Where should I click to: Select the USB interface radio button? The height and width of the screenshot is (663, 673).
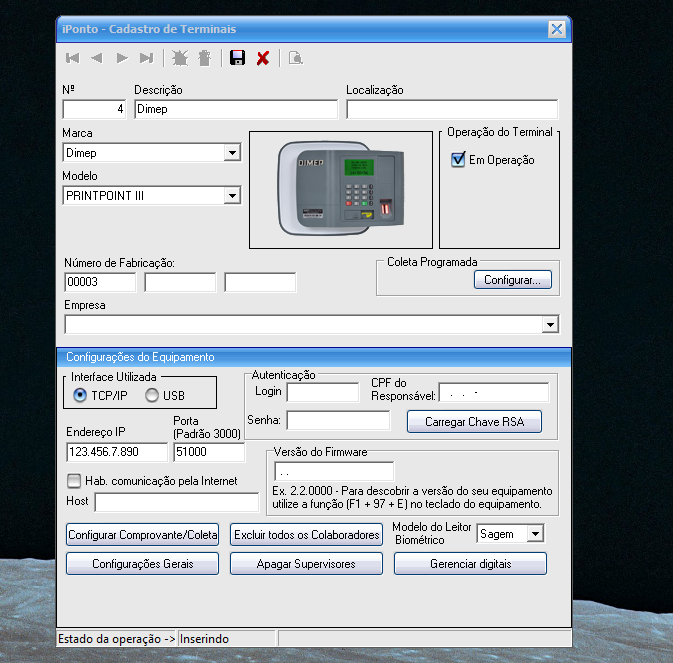click(x=153, y=395)
